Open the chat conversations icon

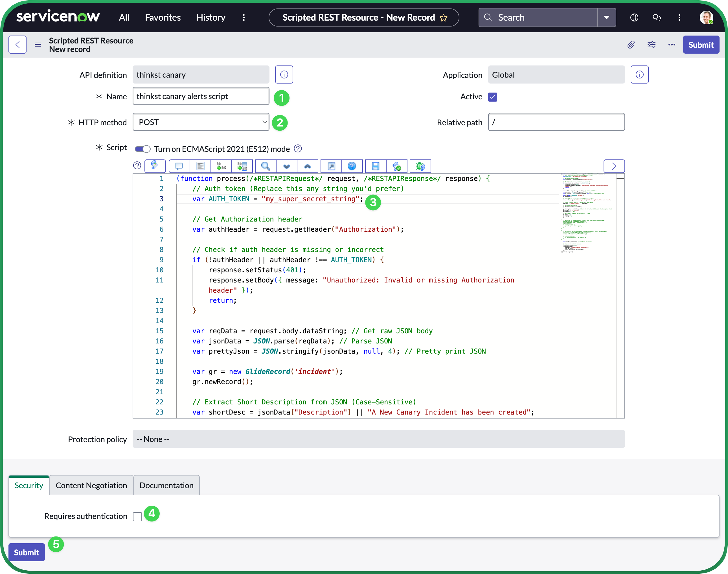pyautogui.click(x=657, y=17)
